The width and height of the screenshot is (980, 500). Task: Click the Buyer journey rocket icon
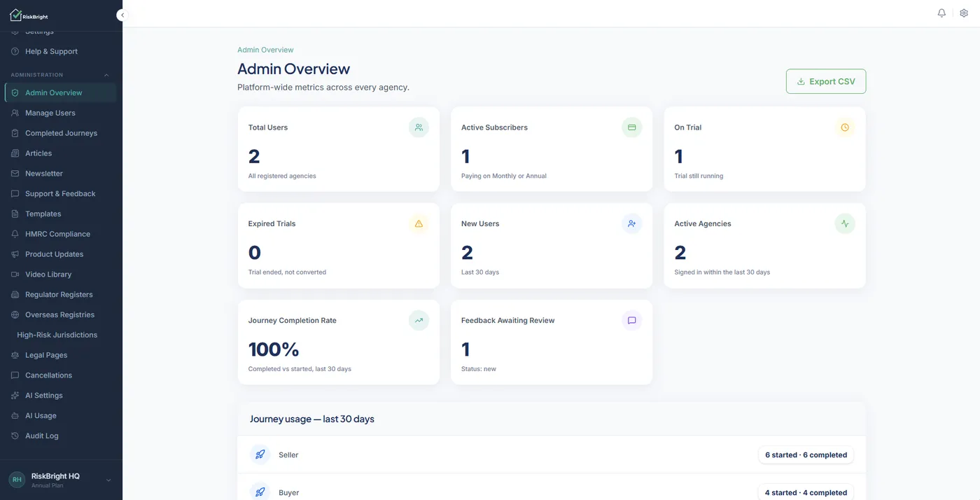coord(260,492)
